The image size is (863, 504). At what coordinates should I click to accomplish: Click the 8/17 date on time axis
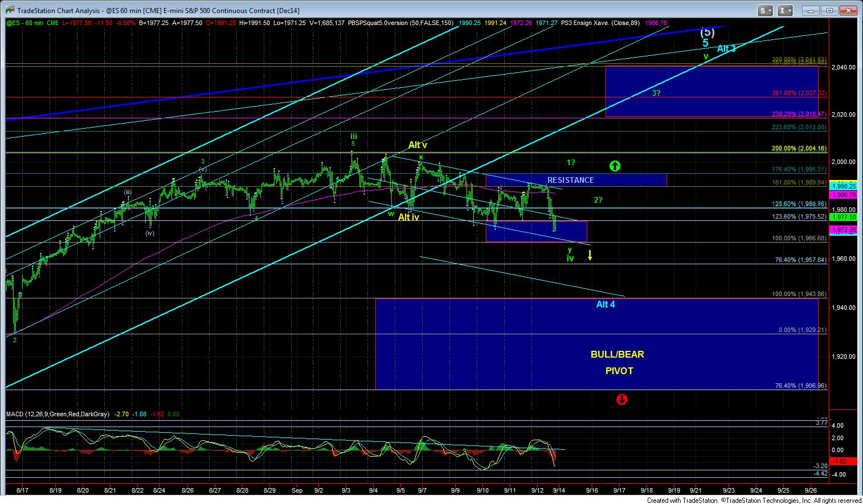click(x=23, y=490)
